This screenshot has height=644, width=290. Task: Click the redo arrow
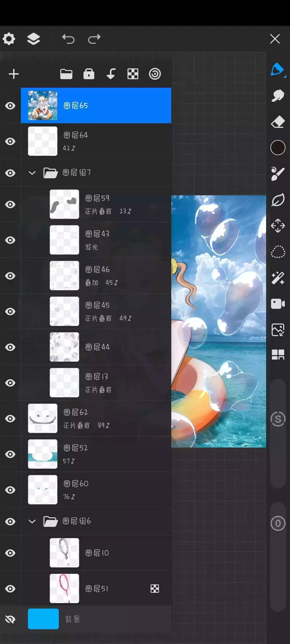point(94,39)
